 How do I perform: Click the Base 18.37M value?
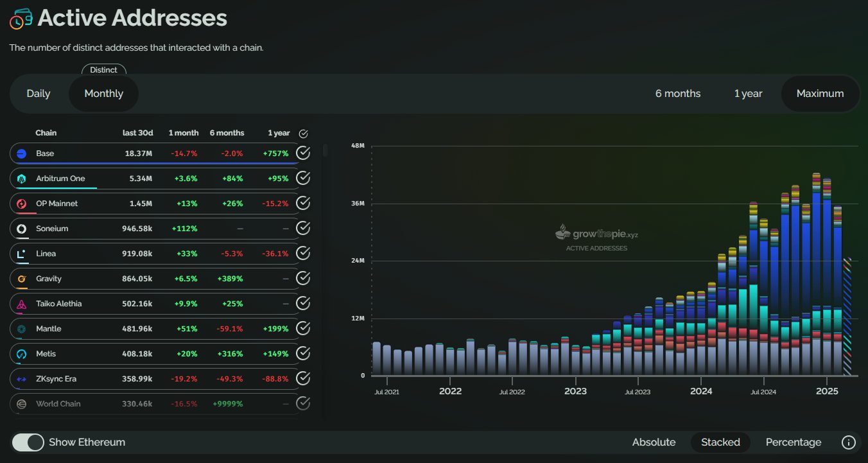[x=139, y=153]
